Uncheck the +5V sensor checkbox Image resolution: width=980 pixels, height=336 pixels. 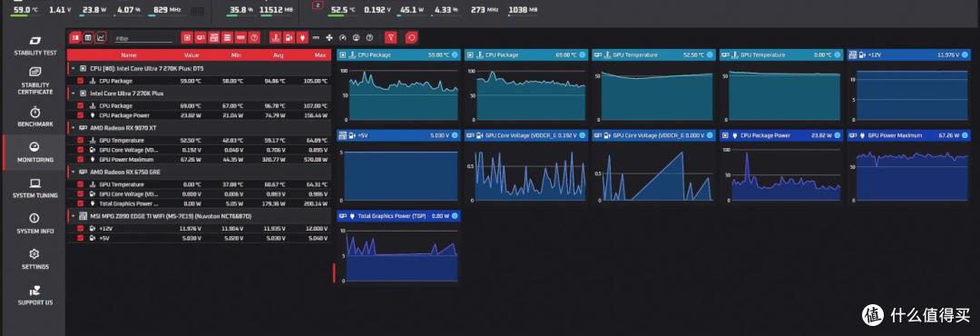(x=80, y=238)
